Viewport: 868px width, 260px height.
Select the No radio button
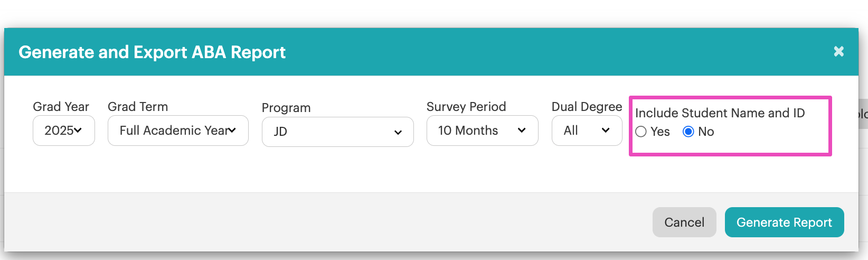688,132
